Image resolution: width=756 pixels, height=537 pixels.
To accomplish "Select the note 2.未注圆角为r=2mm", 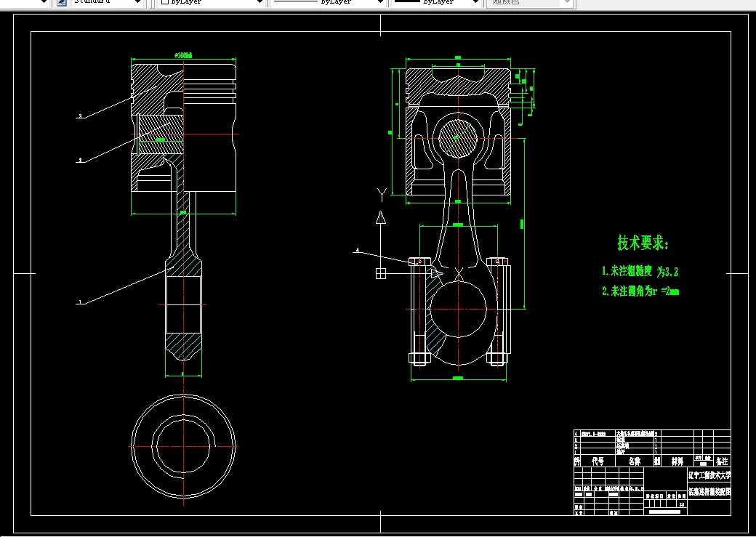I will (640, 291).
